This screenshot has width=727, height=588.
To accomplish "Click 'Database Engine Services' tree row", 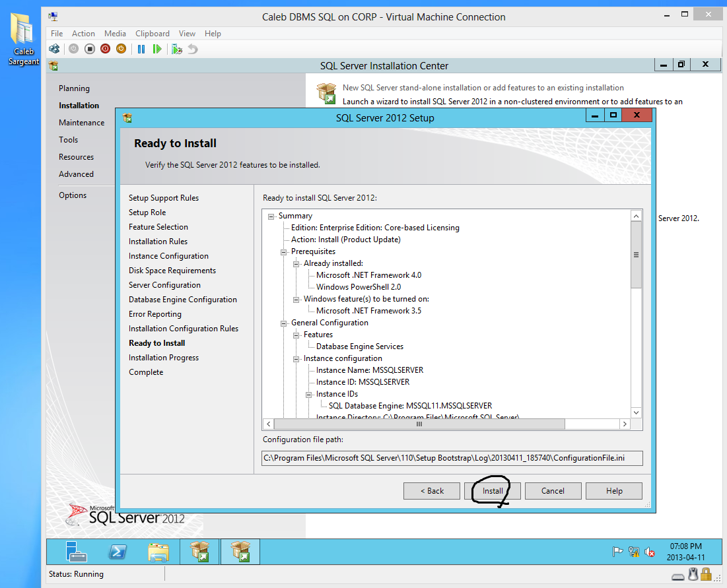I will click(x=360, y=346).
